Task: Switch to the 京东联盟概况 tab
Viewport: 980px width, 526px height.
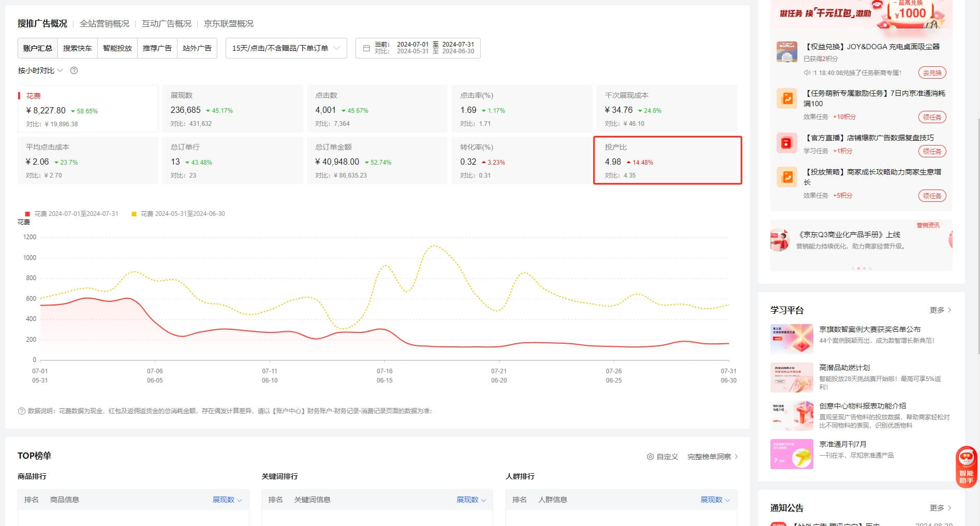Action: point(229,24)
